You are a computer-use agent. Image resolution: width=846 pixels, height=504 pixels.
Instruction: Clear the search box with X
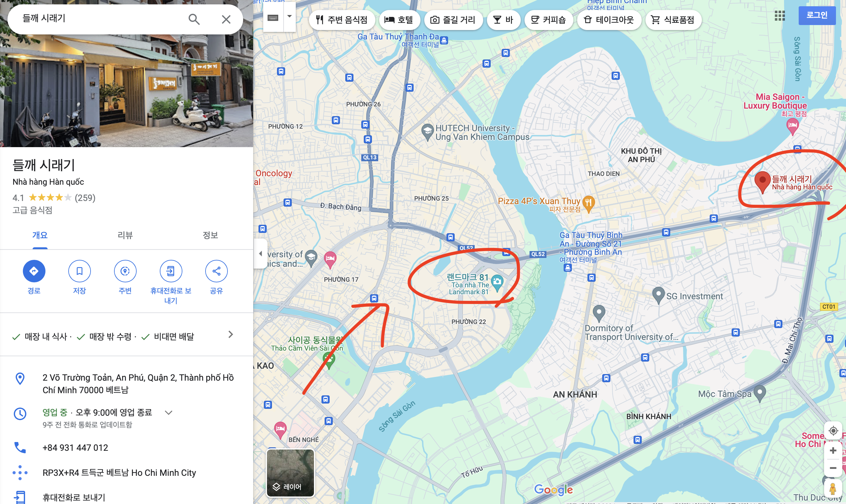pyautogui.click(x=226, y=19)
